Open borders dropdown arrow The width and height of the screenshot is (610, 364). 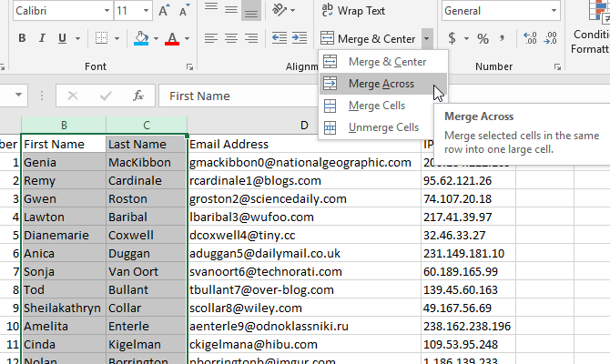point(117,38)
